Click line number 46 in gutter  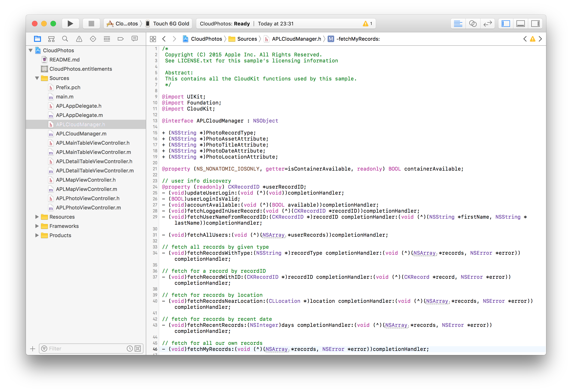click(x=155, y=349)
